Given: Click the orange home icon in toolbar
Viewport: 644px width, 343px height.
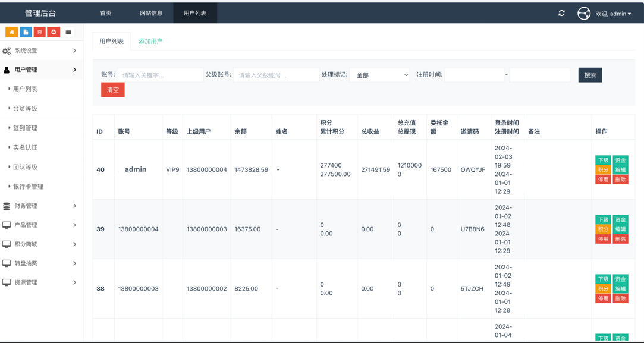Looking at the screenshot, I should coord(11,32).
